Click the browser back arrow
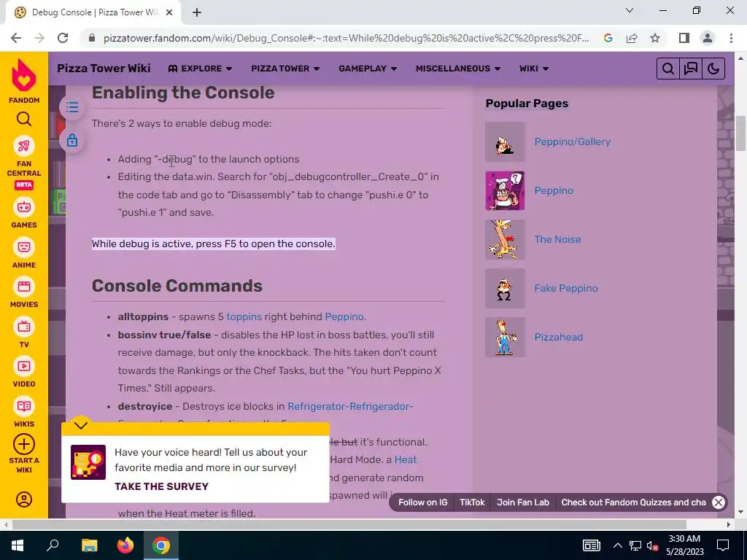Screen dimensions: 747x560 pos(16,38)
